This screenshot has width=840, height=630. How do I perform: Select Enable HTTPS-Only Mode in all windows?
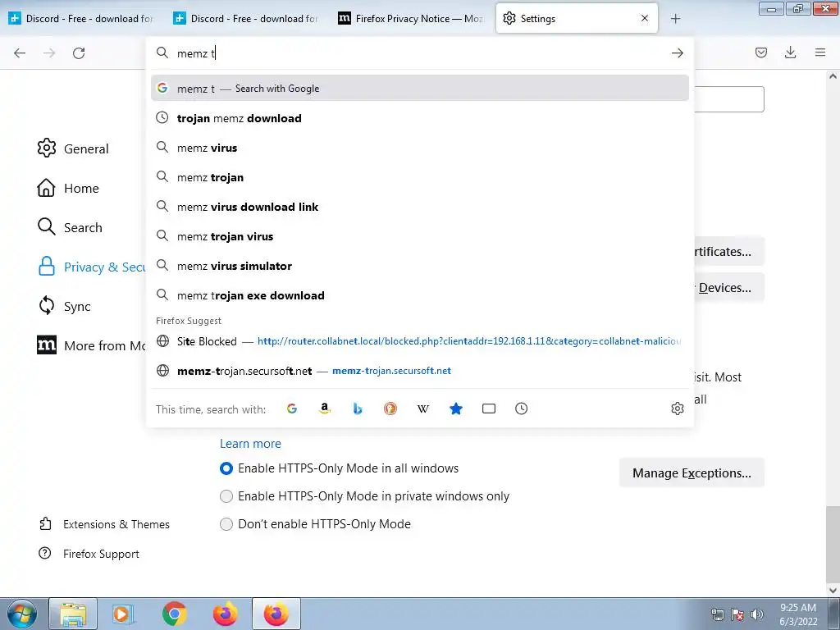click(x=226, y=468)
